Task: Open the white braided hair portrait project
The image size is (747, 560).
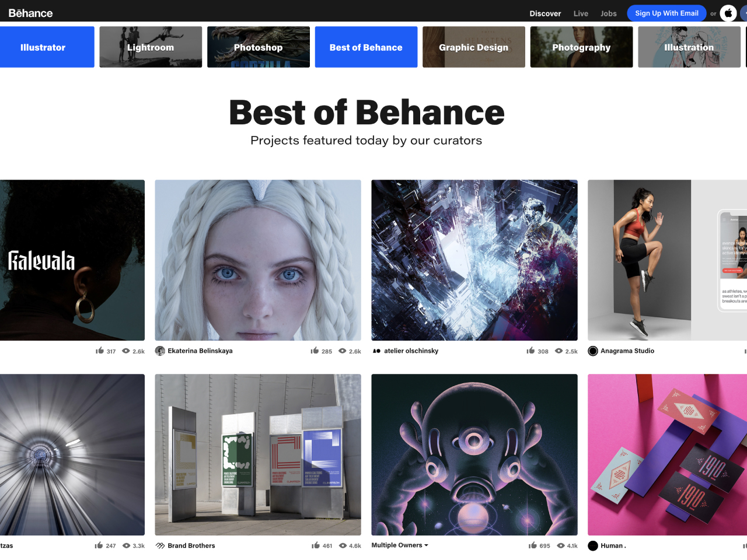Action: coord(258,260)
